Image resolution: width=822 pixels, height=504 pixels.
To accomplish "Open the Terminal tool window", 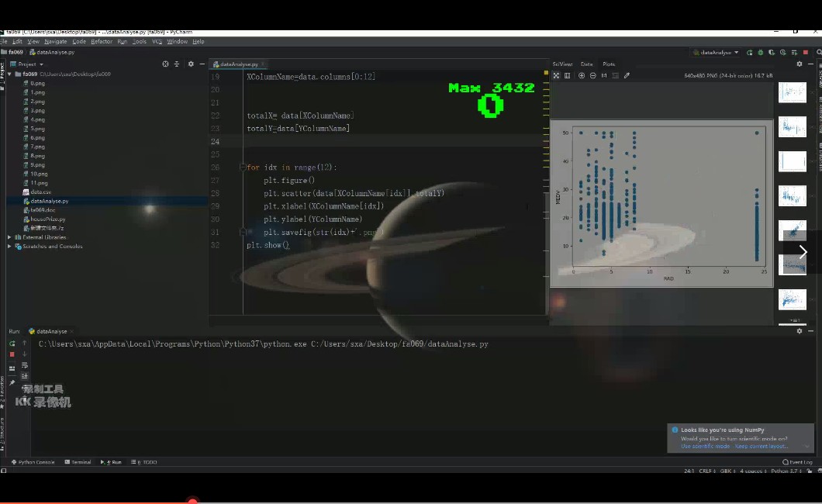I will pyautogui.click(x=78, y=462).
